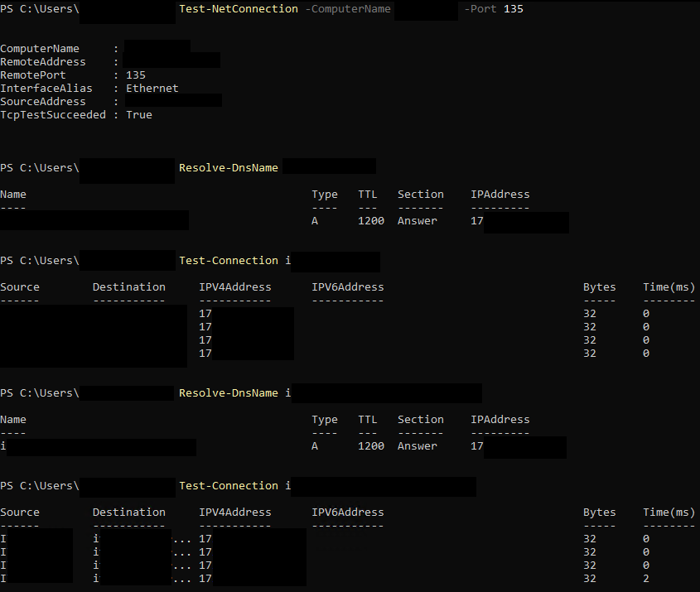Image resolution: width=700 pixels, height=592 pixels.
Task: Click the first Resolve-DnsName command
Action: pyautogui.click(x=229, y=168)
